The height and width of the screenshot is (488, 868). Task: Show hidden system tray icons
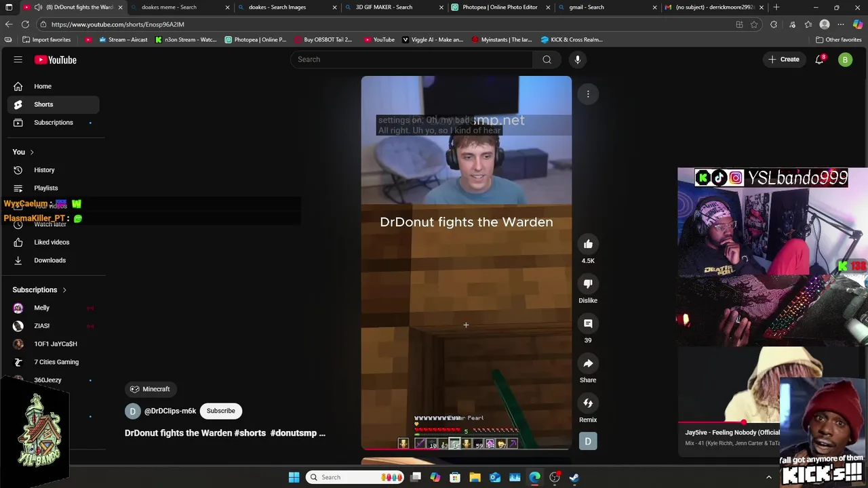point(769,477)
